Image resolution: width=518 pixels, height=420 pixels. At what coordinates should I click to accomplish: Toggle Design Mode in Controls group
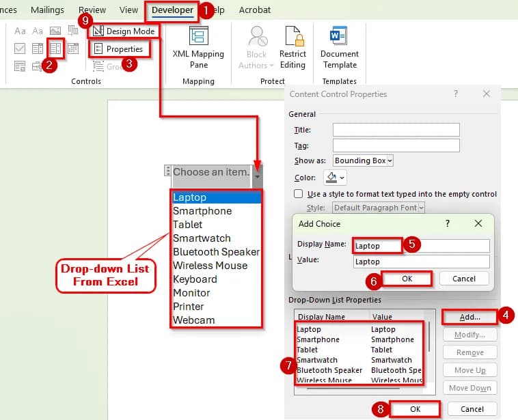124,31
